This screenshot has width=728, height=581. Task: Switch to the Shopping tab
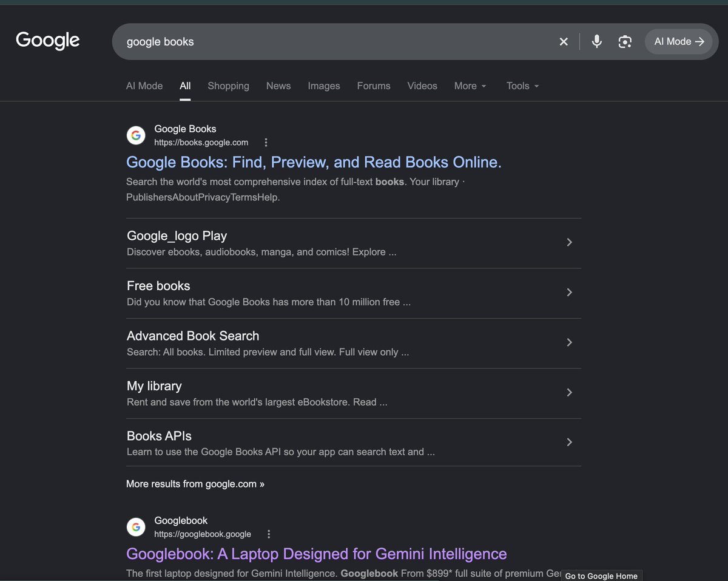[228, 86]
